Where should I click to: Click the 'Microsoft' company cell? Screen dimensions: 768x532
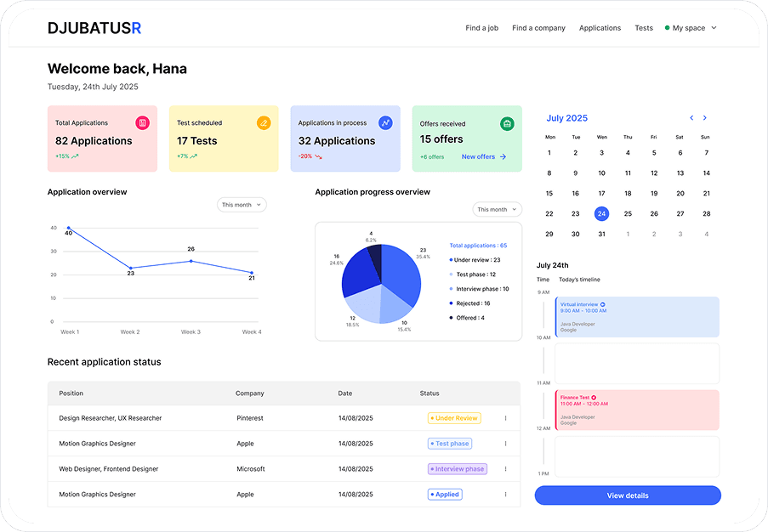[251, 469]
